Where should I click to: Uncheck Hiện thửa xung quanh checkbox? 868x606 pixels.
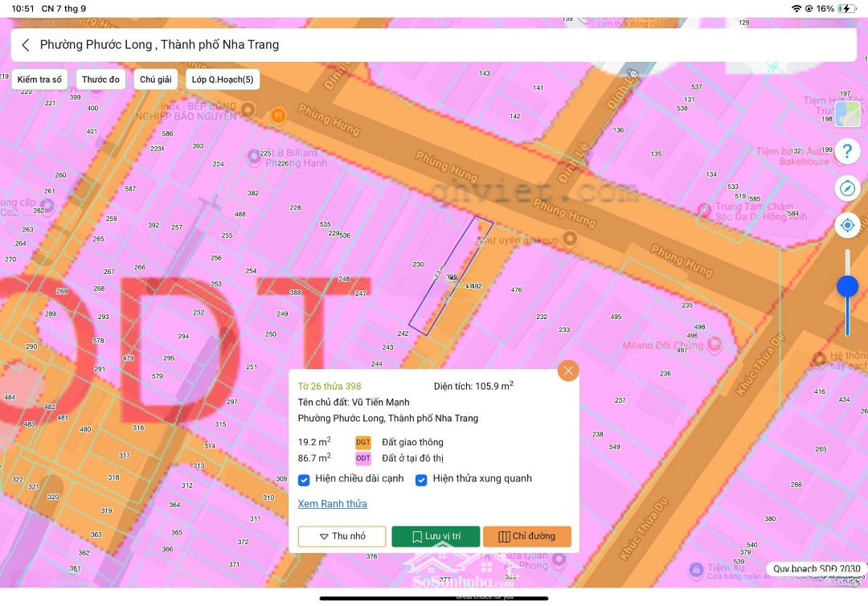421,480
